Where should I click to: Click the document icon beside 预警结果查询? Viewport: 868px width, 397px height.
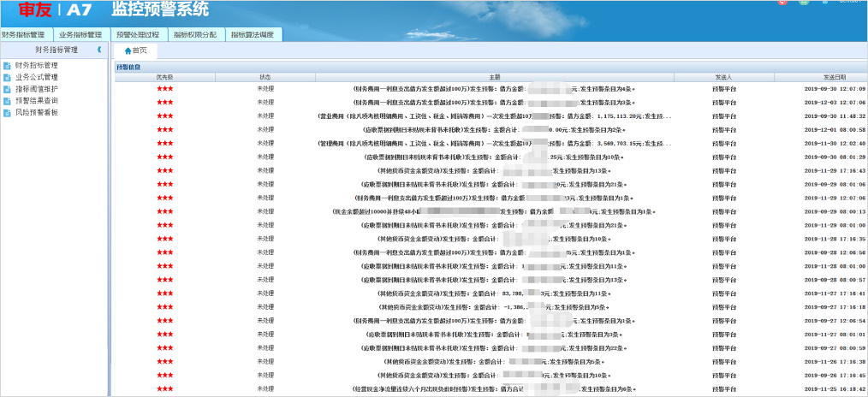[7, 101]
